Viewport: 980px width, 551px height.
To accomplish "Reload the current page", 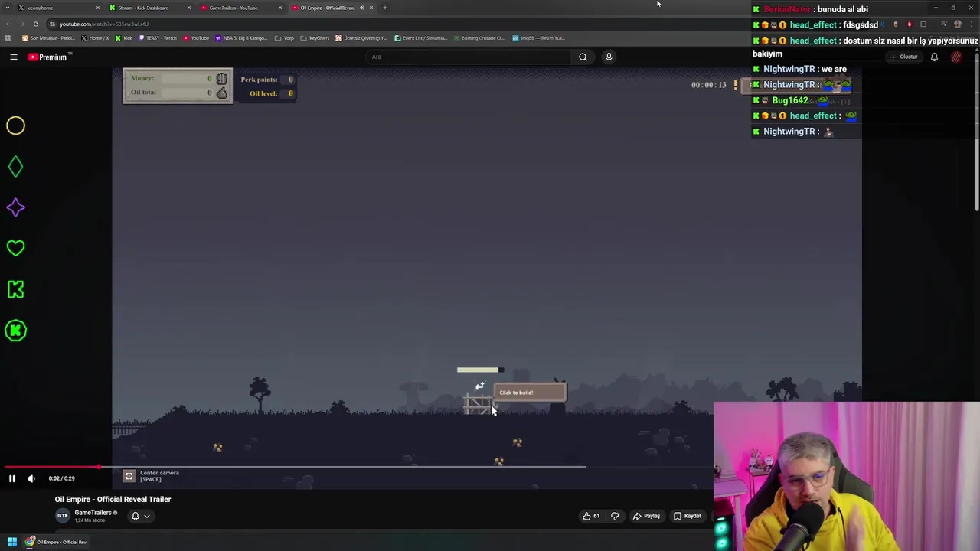I will pos(36,24).
